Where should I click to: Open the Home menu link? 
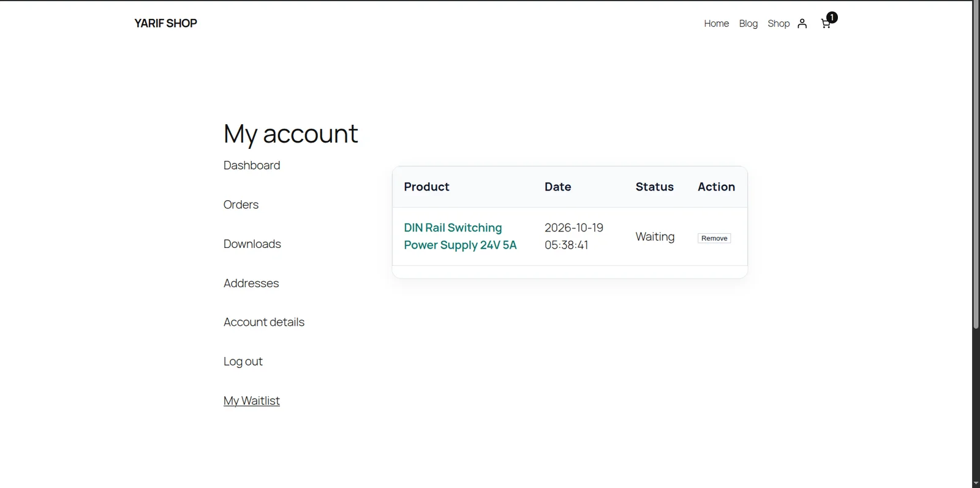(x=717, y=23)
